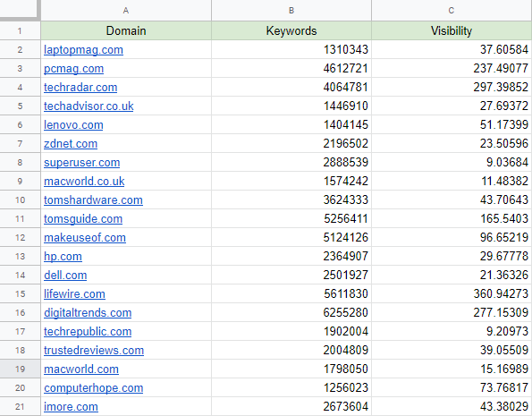Click the macworld.com link in row 19
This screenshot has width=532, height=416.
(x=81, y=369)
